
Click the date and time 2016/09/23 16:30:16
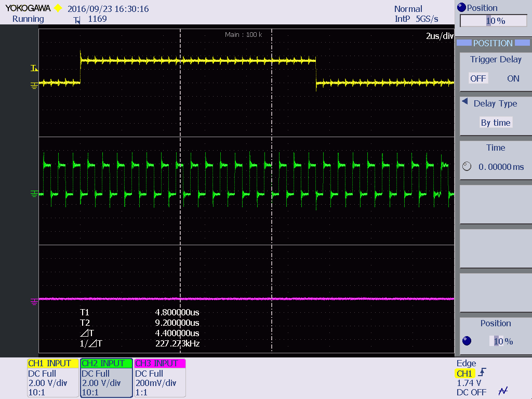point(108,9)
